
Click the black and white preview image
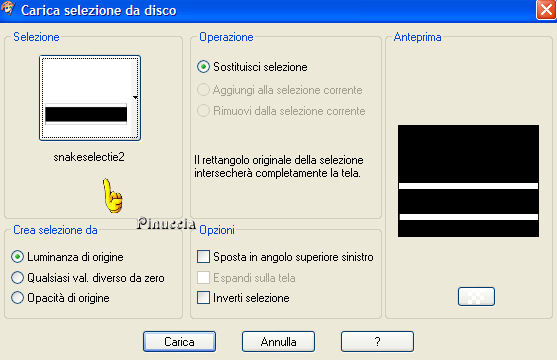tap(468, 181)
